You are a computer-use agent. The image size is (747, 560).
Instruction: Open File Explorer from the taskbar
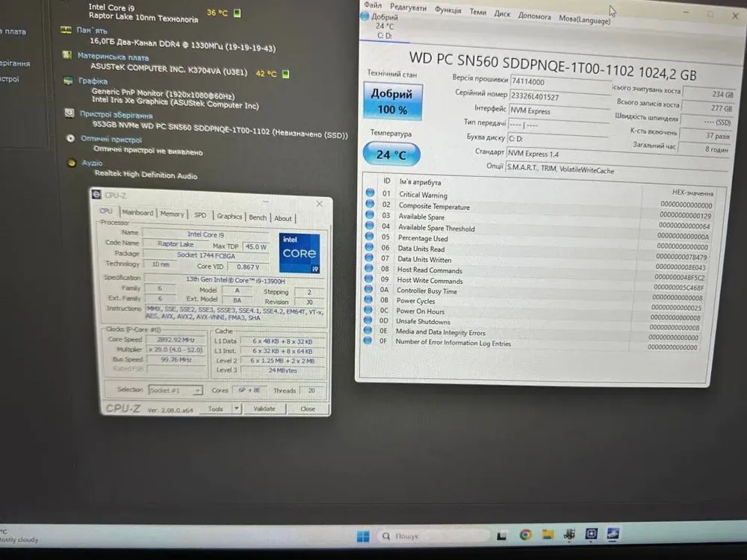[548, 535]
